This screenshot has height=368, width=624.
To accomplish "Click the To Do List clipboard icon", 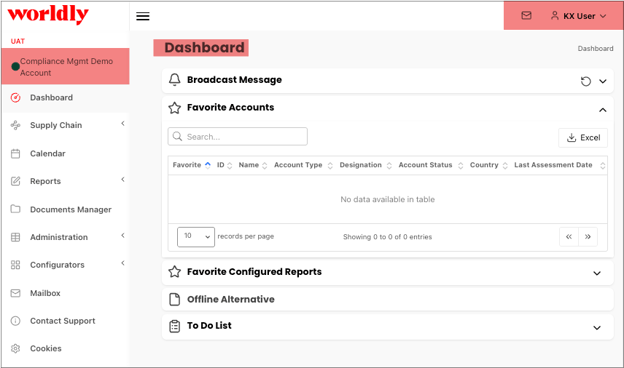I will [174, 326].
